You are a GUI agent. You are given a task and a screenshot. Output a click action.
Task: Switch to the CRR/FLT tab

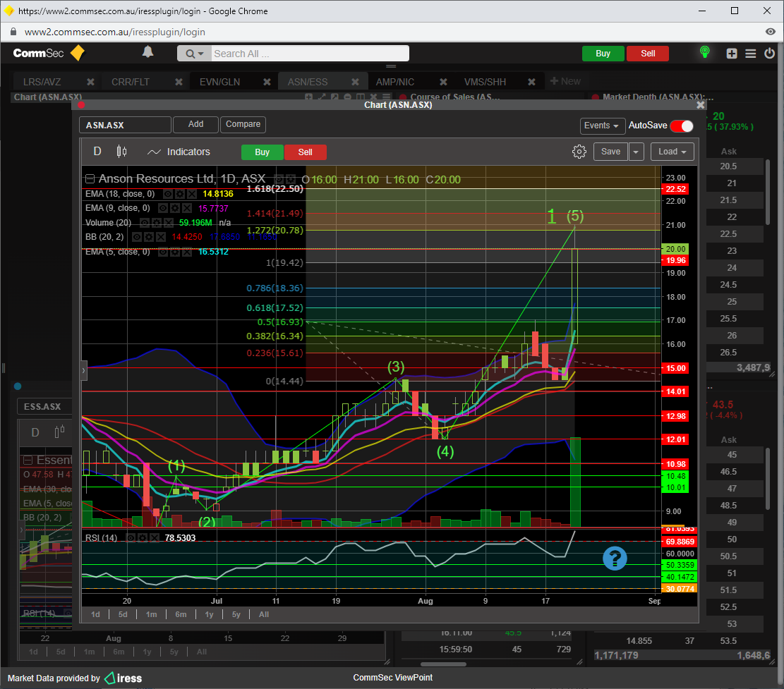coord(131,82)
